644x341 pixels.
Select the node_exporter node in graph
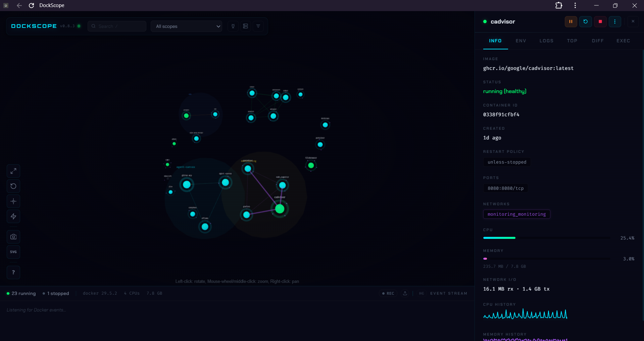283,185
